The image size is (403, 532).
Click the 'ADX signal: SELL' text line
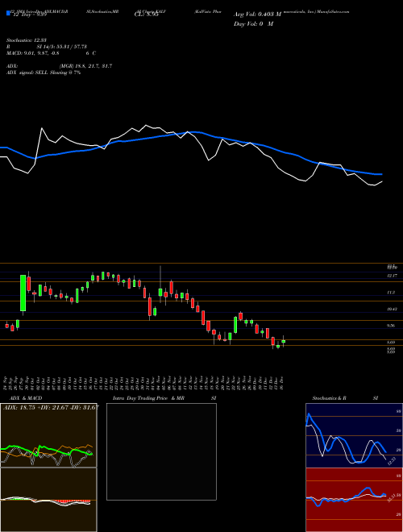coord(44,73)
